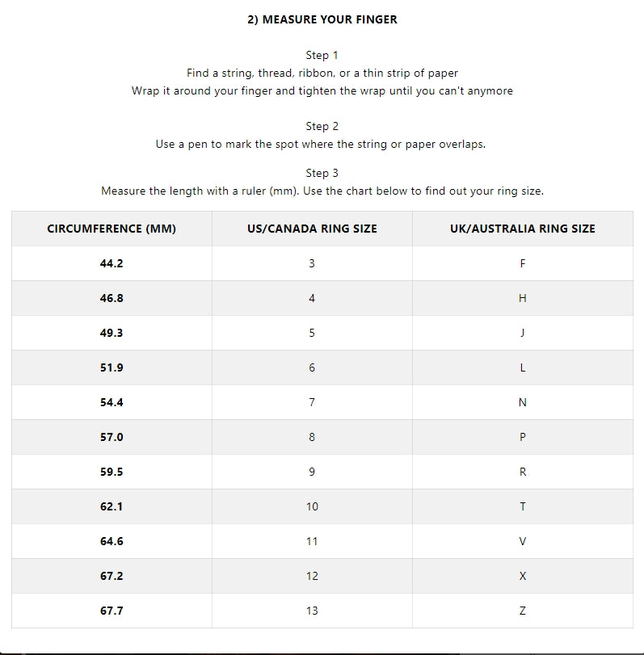Select the 62.1 circumference cell
Screen dimensions: 644x655
(112, 506)
